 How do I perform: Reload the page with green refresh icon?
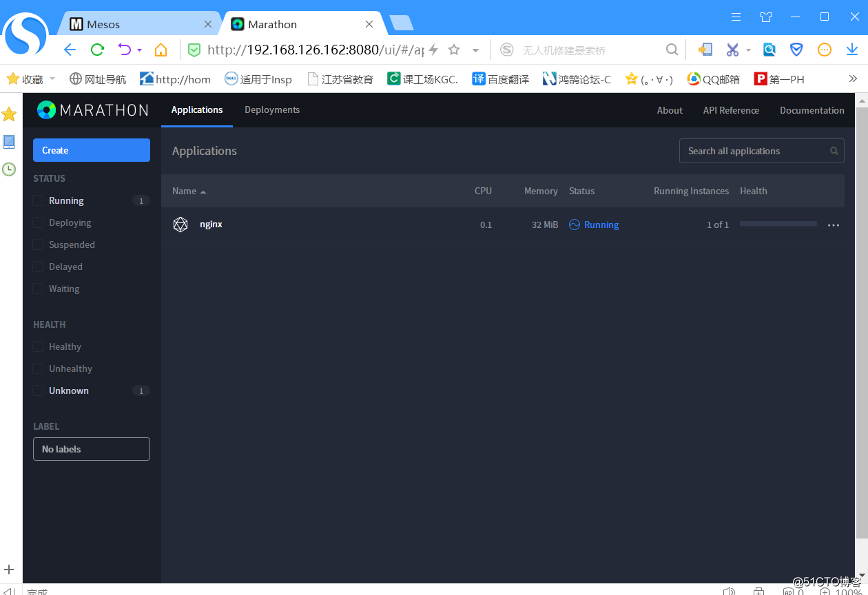(97, 50)
